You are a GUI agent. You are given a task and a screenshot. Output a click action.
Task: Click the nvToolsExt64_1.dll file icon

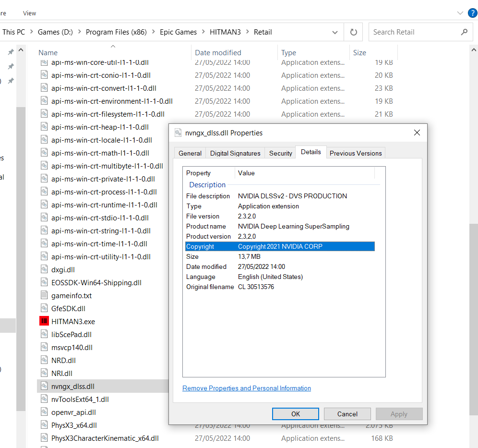44,399
